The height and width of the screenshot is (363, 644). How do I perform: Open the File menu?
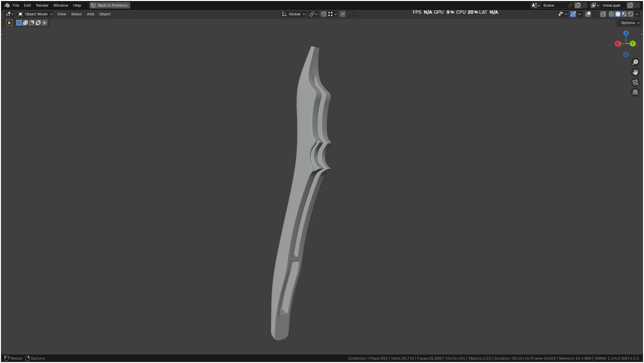coord(16,5)
